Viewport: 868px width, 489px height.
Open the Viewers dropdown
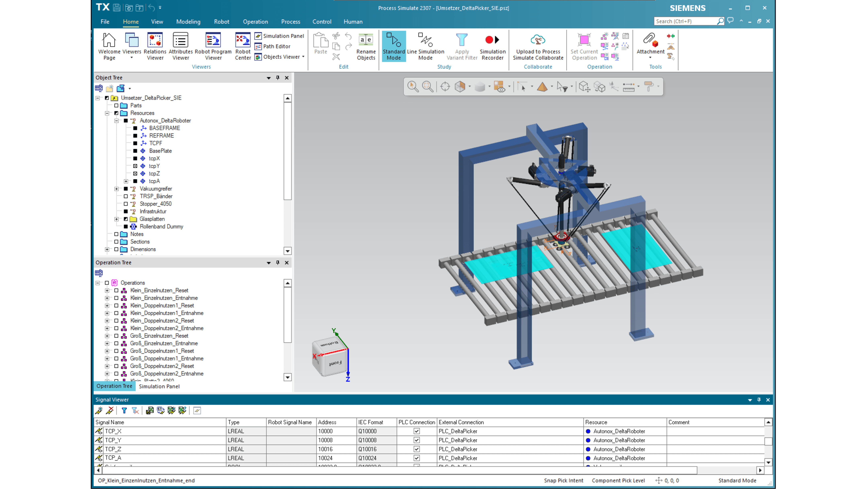click(131, 46)
